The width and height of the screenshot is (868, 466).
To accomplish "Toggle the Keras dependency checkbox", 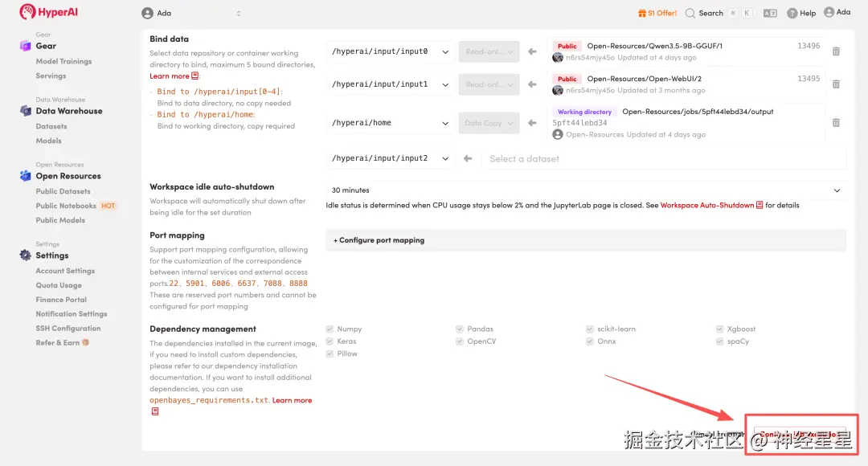I will (330, 341).
